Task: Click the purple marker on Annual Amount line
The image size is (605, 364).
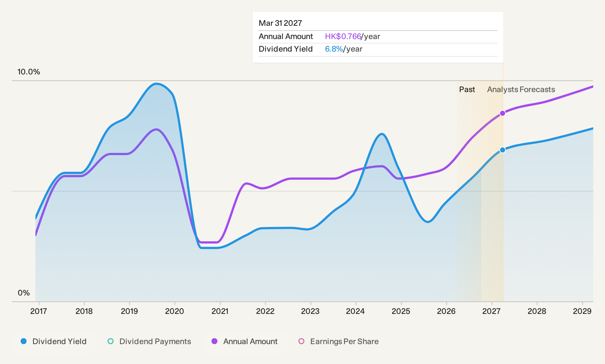Action: coord(503,113)
